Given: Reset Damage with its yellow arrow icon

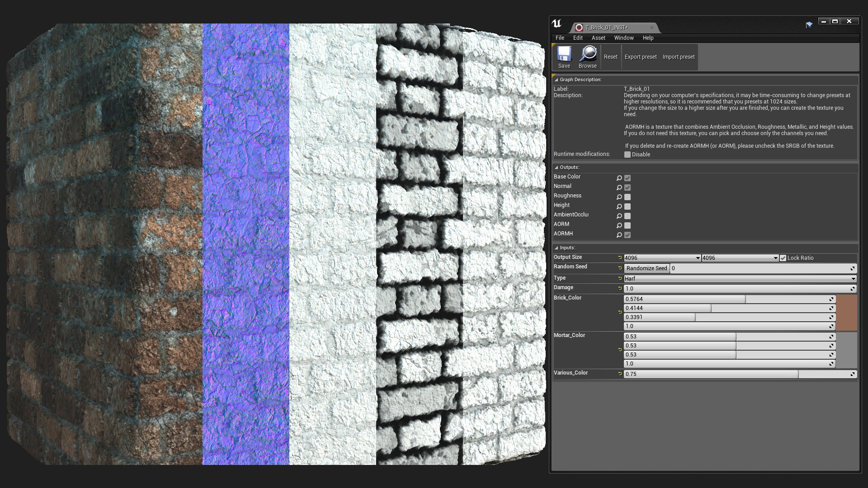Looking at the screenshot, I should click(x=620, y=288).
